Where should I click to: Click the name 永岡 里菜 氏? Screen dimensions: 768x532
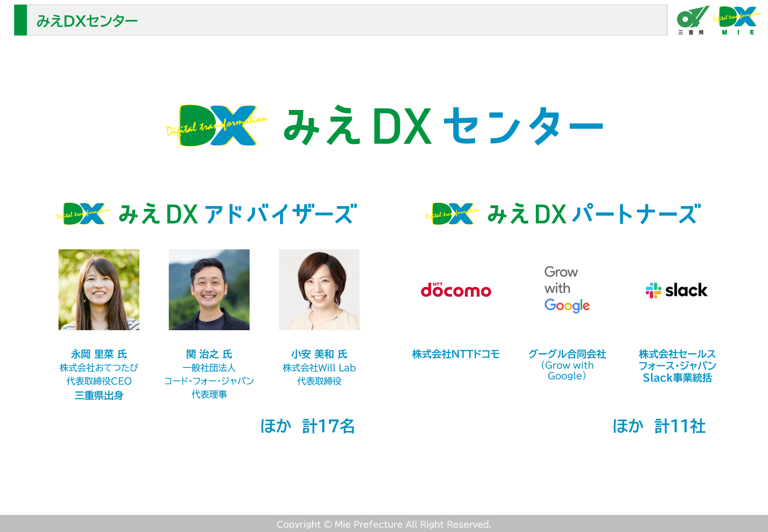click(99, 354)
